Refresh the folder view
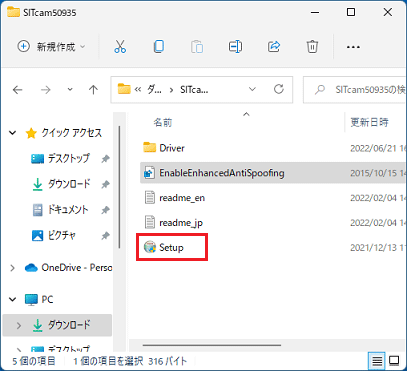This screenshot has width=407, height=371. point(279,89)
